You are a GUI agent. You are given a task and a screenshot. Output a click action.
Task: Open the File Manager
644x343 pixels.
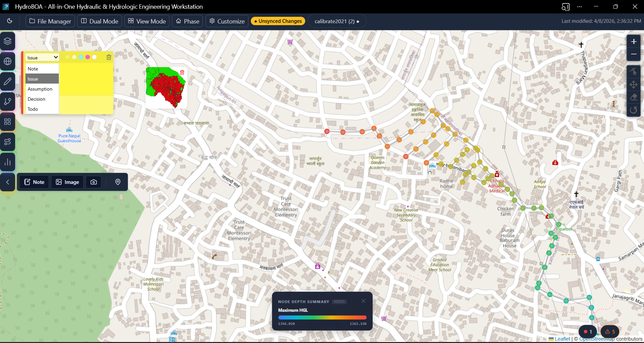(x=50, y=21)
